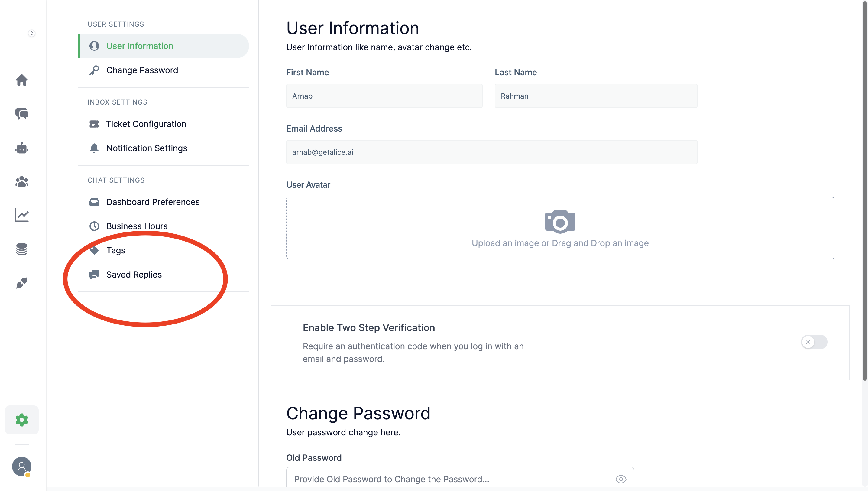868x491 pixels.
Task: Open the database stack icon
Action: [x=21, y=249]
